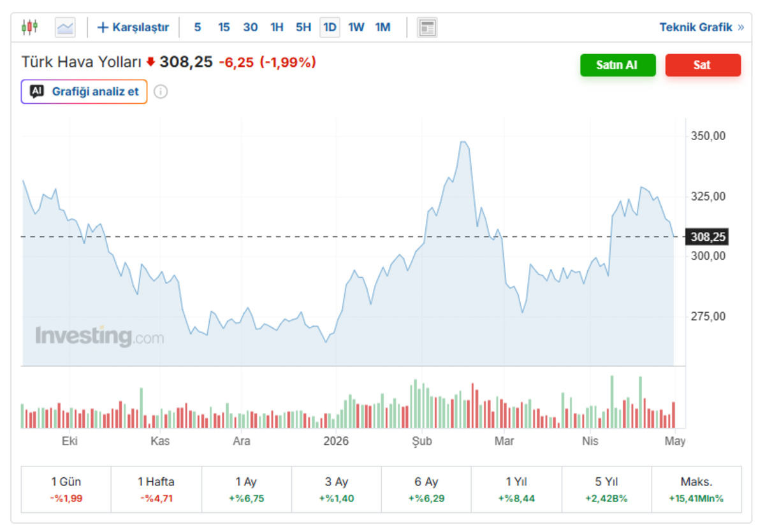The height and width of the screenshot is (532, 765).
Task: Click the May month axis label
Action: 675,441
